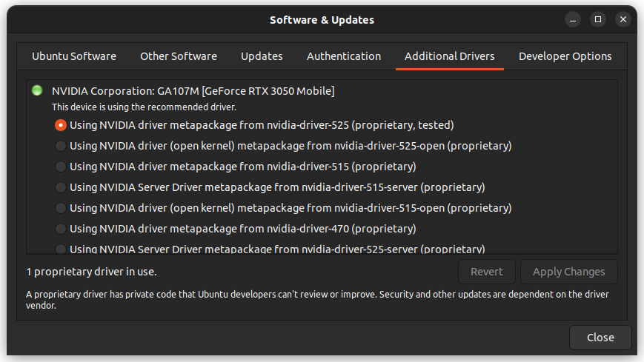This screenshot has height=362, width=644.
Task: Open the Other Software tab
Action: [x=179, y=56]
